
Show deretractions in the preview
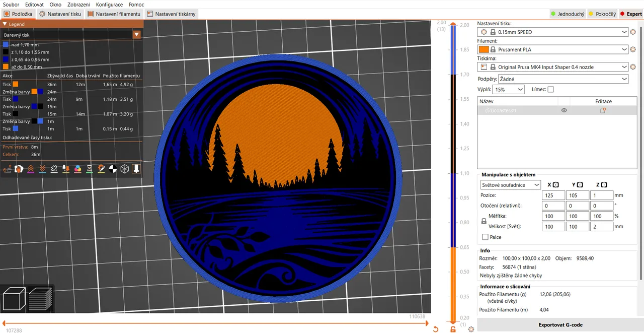point(42,169)
